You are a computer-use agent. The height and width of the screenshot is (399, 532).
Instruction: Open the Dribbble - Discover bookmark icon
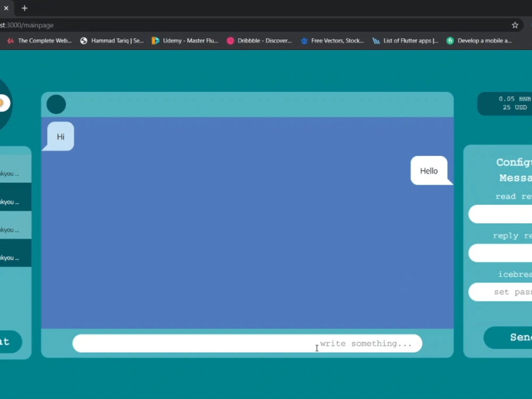(x=259, y=40)
